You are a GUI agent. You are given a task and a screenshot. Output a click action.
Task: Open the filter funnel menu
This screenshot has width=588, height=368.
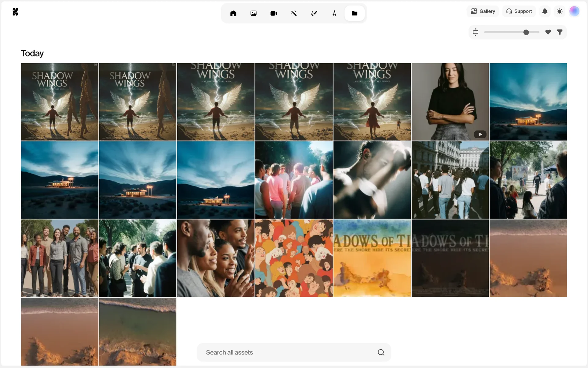click(x=560, y=32)
